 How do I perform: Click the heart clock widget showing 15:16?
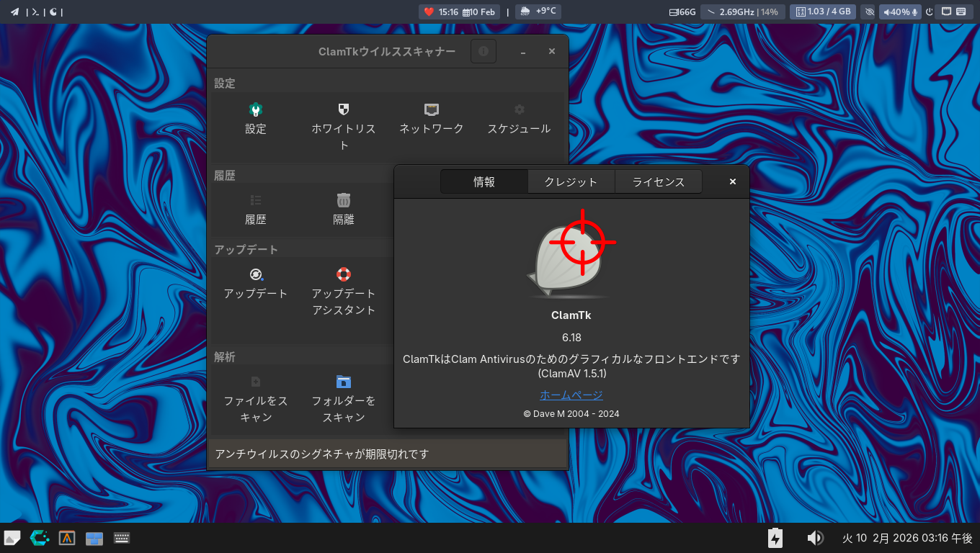441,12
